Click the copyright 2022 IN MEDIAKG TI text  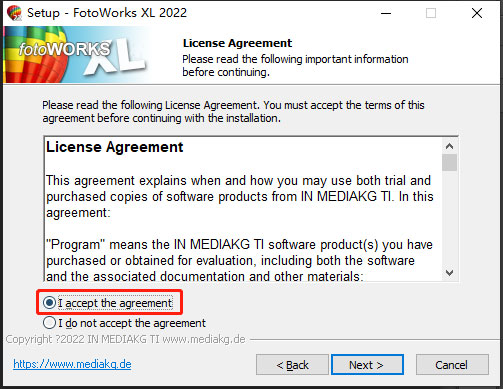(125, 339)
